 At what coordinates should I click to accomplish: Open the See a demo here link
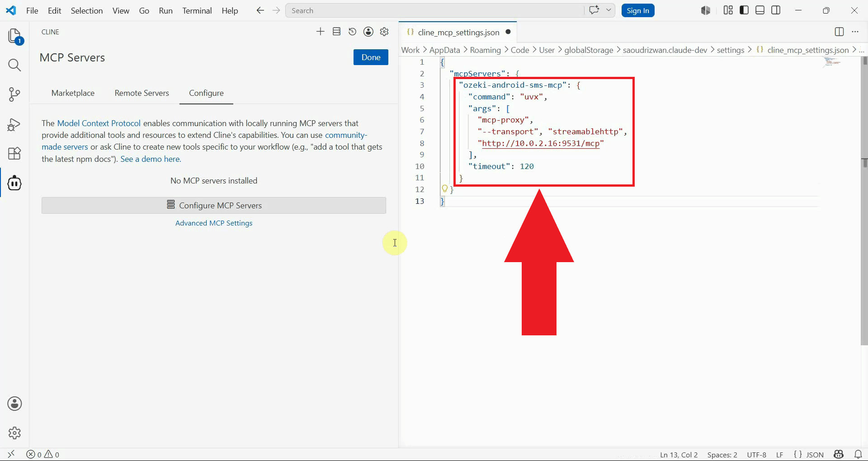[x=151, y=159]
